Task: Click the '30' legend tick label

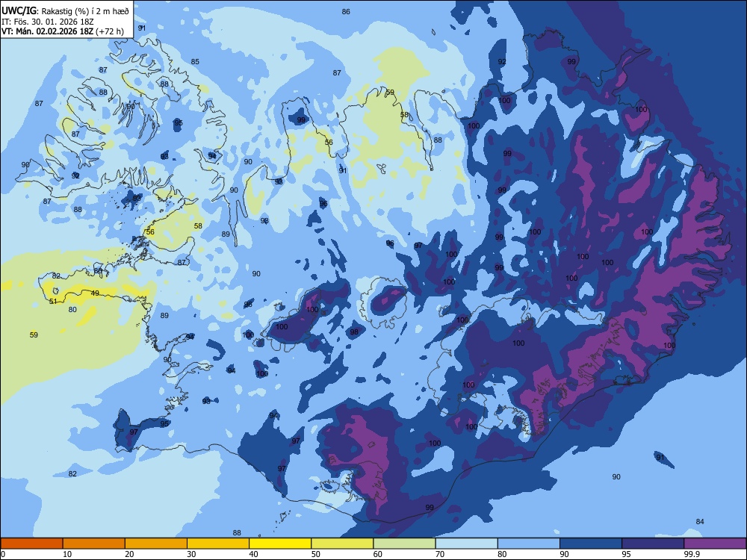Action: (x=191, y=554)
